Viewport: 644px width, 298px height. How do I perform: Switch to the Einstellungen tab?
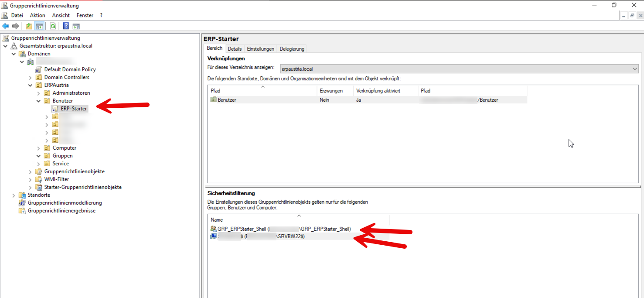pos(260,49)
